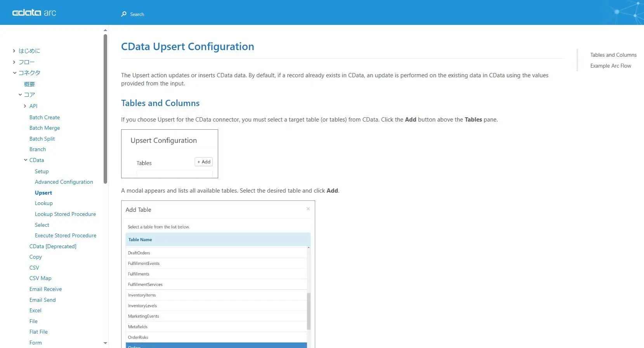644x348 pixels.
Task: Collapse the コア subsection
Action: pos(20,95)
